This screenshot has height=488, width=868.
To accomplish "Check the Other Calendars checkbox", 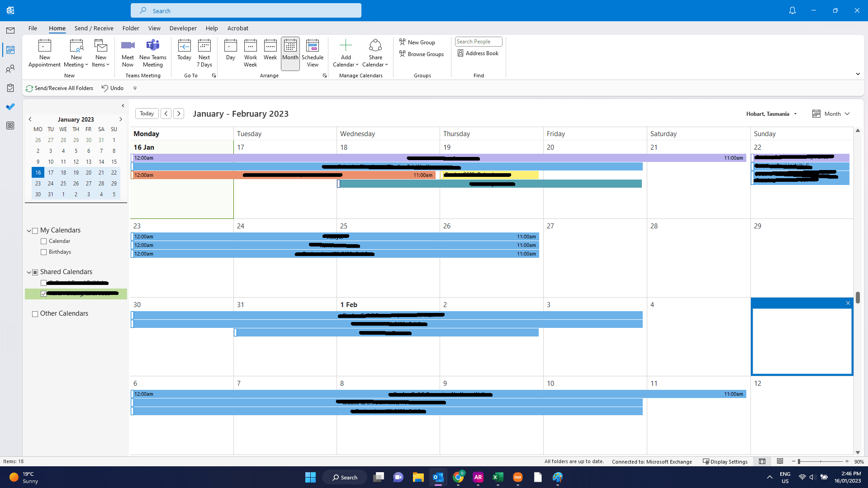I will [35, 314].
